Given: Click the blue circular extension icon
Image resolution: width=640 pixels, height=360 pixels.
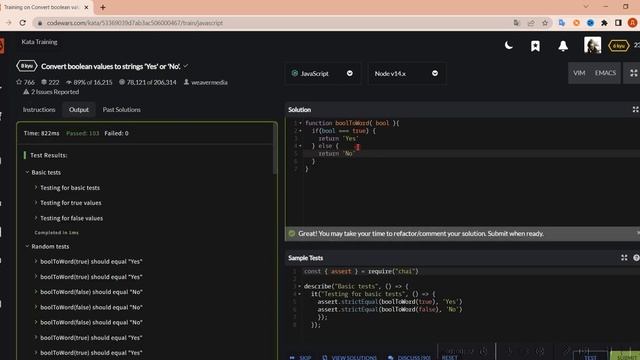Looking at the screenshot, I should [590, 23].
